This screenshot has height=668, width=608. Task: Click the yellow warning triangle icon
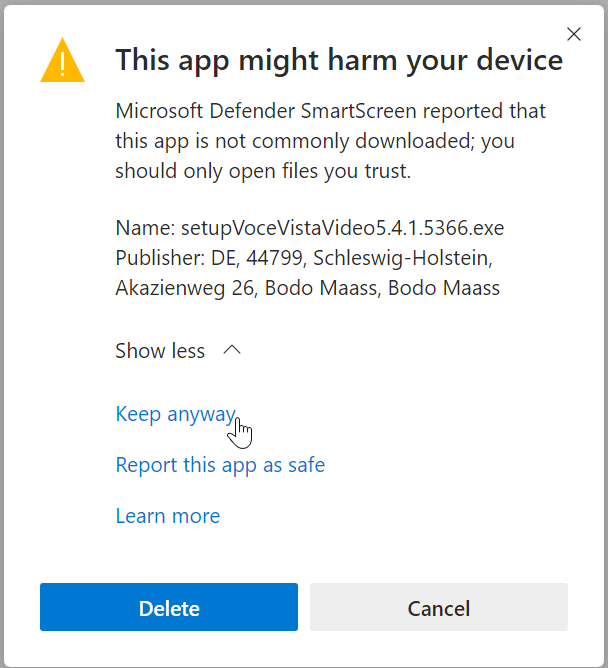62,61
